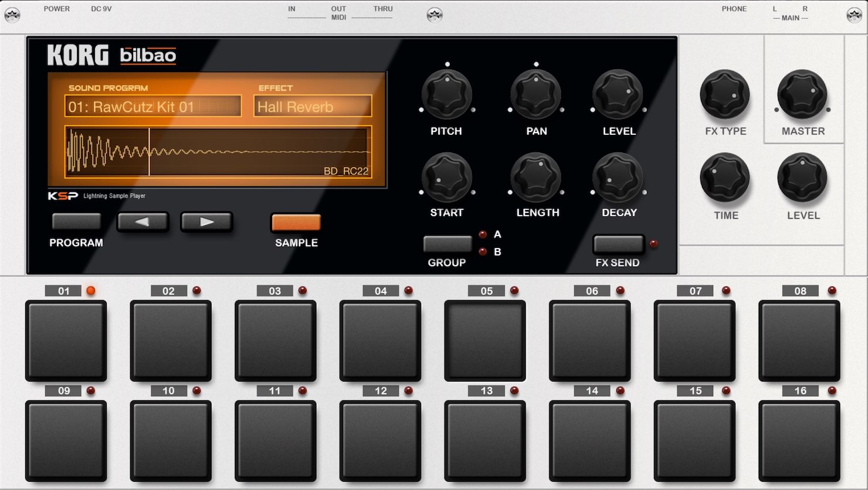Select previous program with left arrow
Screen dimensions: 868x490
coord(143,222)
